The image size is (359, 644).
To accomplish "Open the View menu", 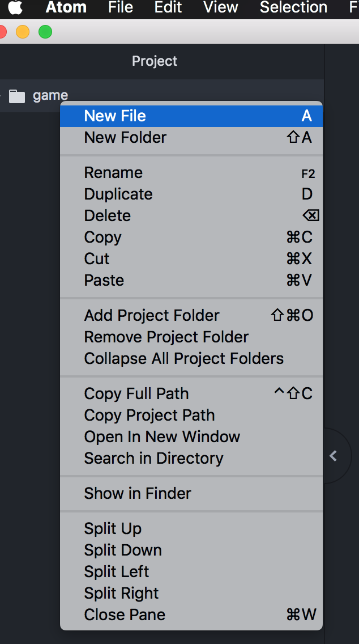I will (221, 7).
